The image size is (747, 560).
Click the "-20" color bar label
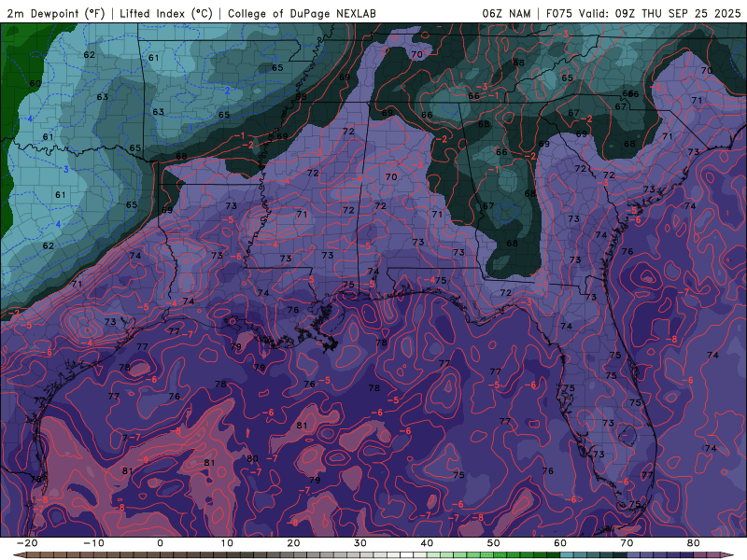(27, 543)
